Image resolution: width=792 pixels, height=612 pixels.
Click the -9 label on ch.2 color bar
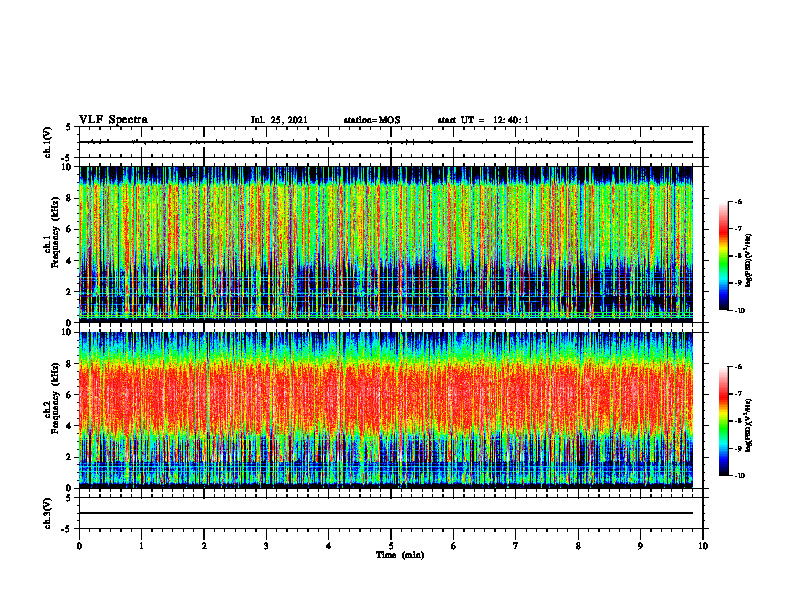tap(738, 448)
